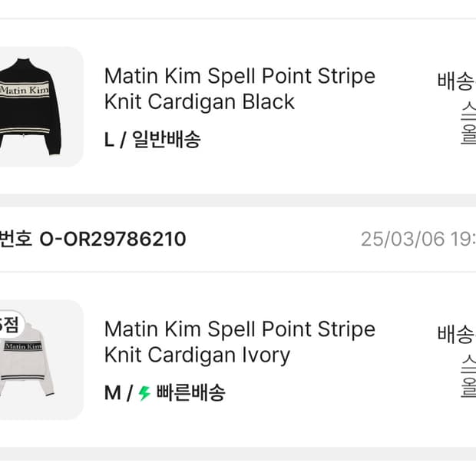Tap underlined link below black cardigan's 배송 status
476x476 pixels.
click(468, 121)
